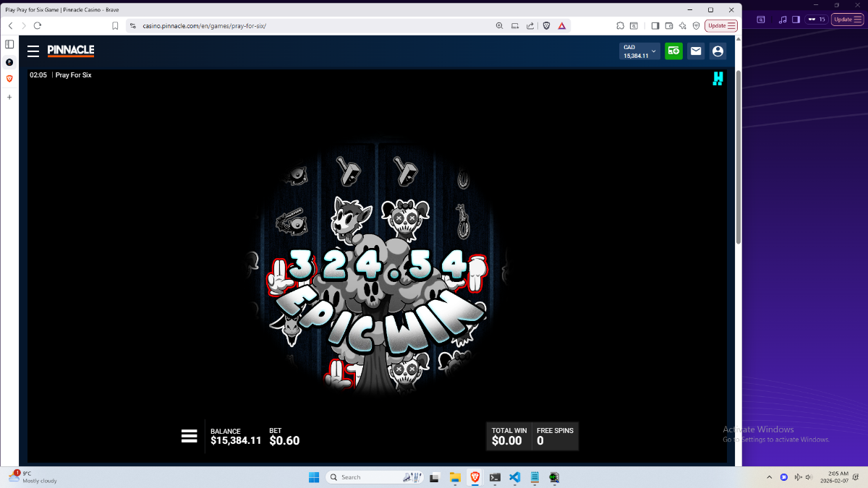The width and height of the screenshot is (868, 488).
Task: Click the green deposit icon
Action: 673,51
